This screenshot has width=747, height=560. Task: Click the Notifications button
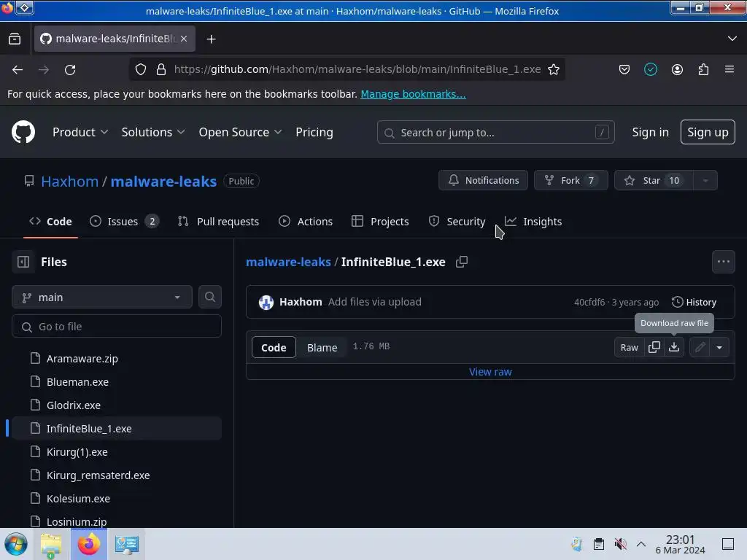pos(483,181)
